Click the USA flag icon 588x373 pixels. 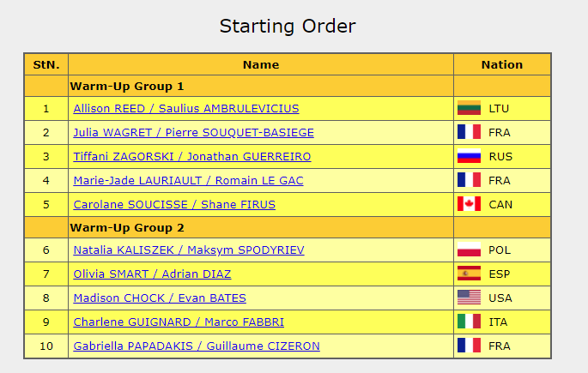[469, 298]
